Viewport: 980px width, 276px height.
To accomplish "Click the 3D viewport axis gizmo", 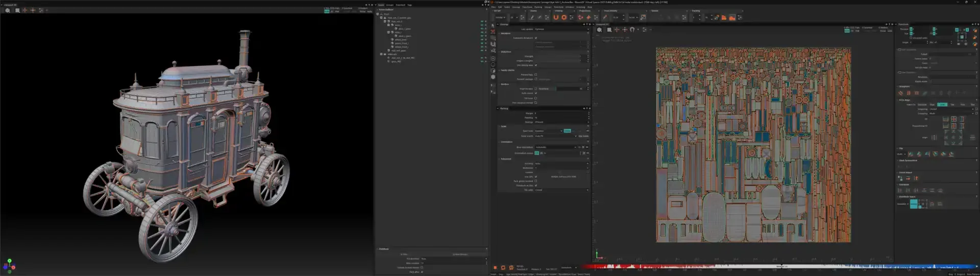I will coord(9,265).
